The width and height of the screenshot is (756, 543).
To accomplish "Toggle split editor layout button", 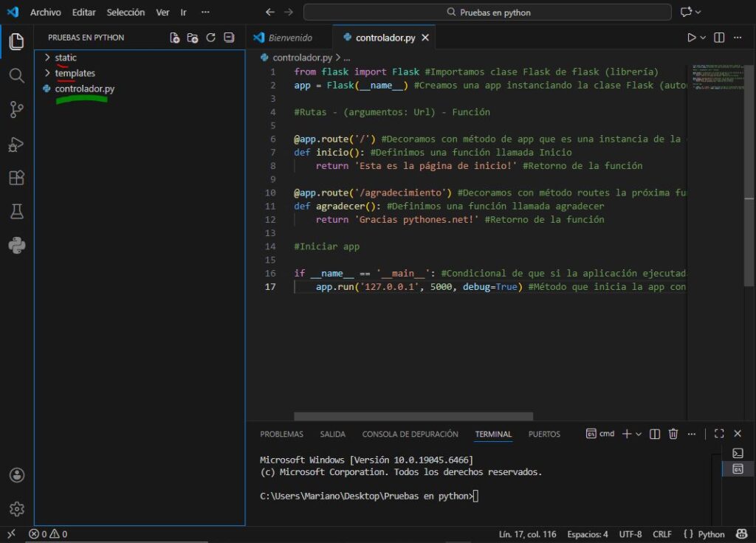I will click(718, 37).
